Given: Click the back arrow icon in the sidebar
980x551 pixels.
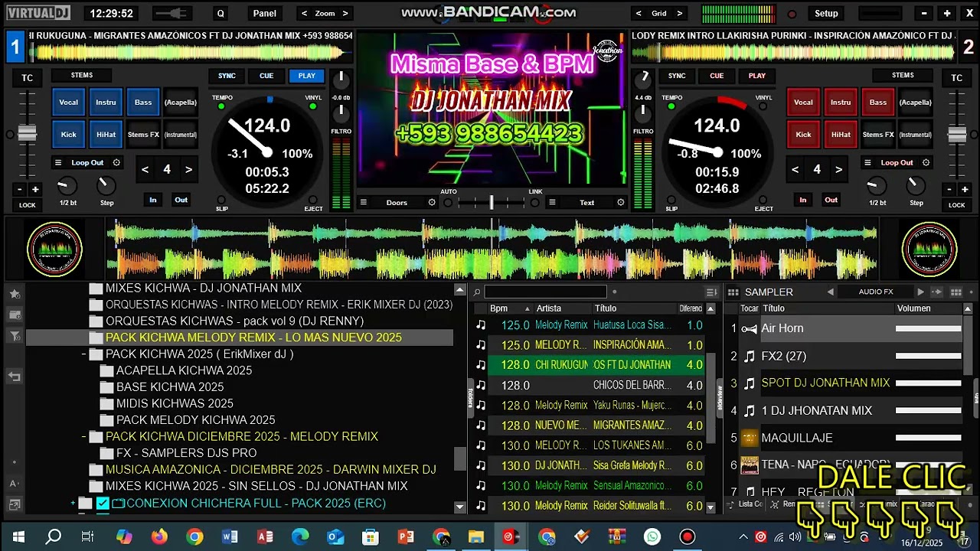Looking at the screenshot, I should pyautogui.click(x=15, y=376).
